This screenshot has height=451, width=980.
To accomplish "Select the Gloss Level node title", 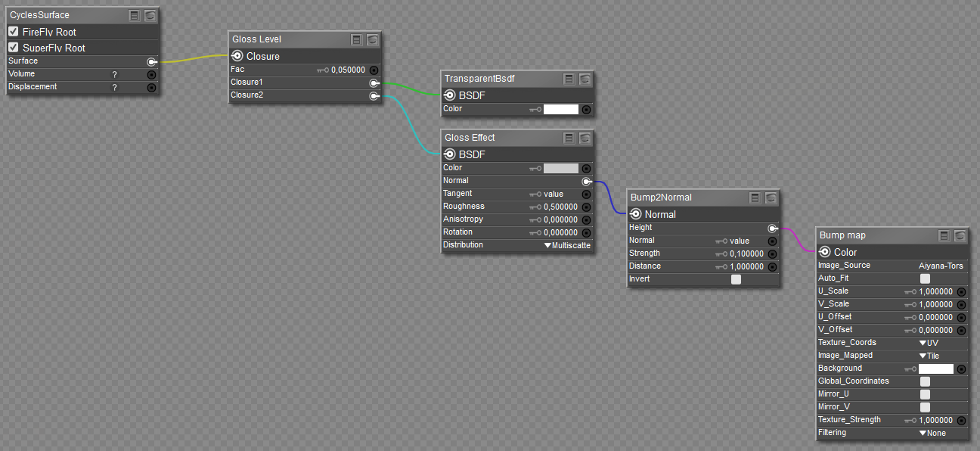I will tap(256, 39).
